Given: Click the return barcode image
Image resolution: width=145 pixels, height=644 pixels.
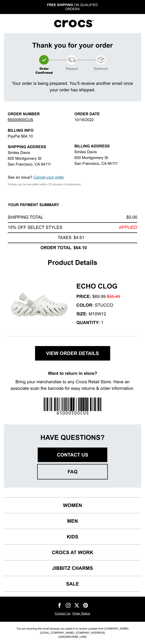Looking at the screenshot, I should click(72, 406).
